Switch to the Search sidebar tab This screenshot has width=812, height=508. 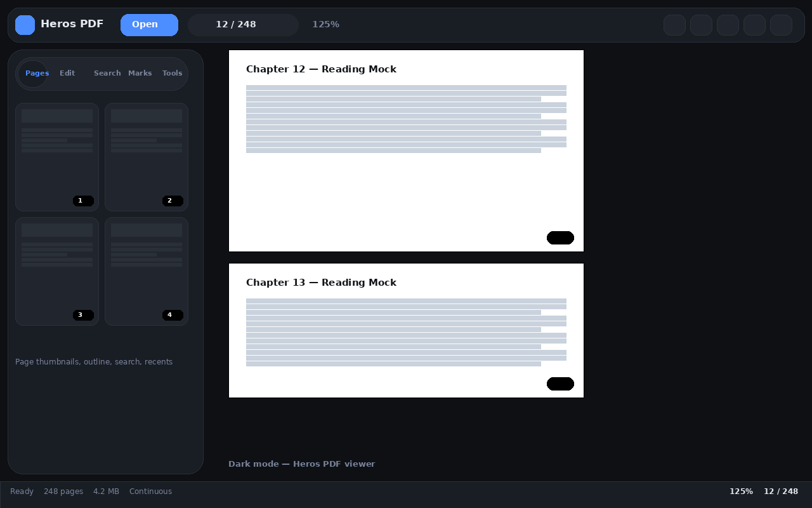[107, 74]
